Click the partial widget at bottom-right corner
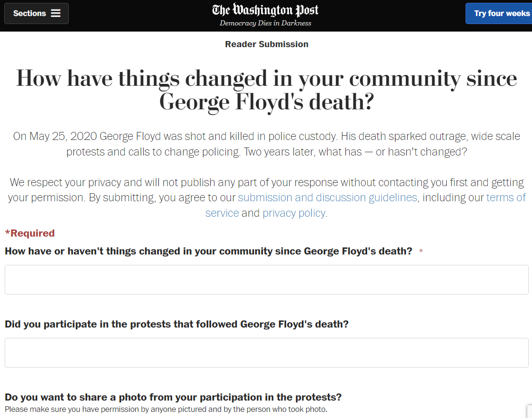532x418 pixels. (530, 411)
